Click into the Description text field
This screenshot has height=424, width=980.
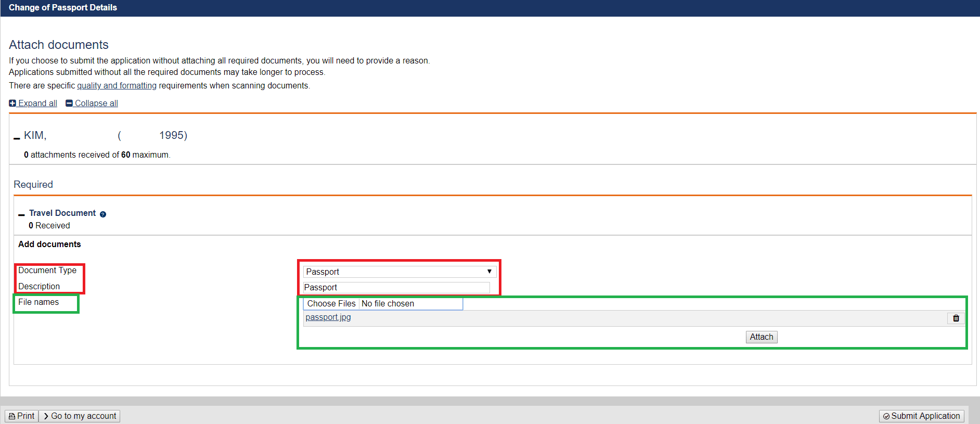point(396,287)
